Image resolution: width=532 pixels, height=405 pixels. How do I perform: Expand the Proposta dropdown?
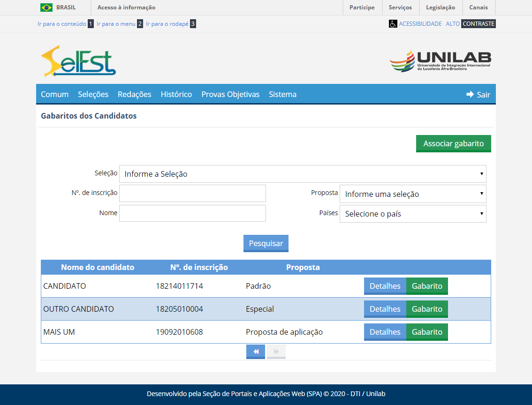pyautogui.click(x=413, y=194)
